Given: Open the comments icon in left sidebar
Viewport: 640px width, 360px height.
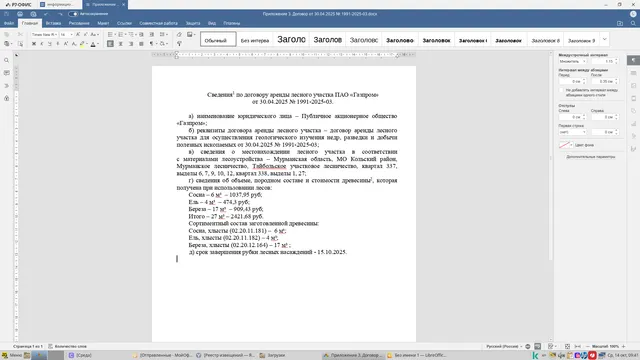Looking at the screenshot, I should (7, 73).
